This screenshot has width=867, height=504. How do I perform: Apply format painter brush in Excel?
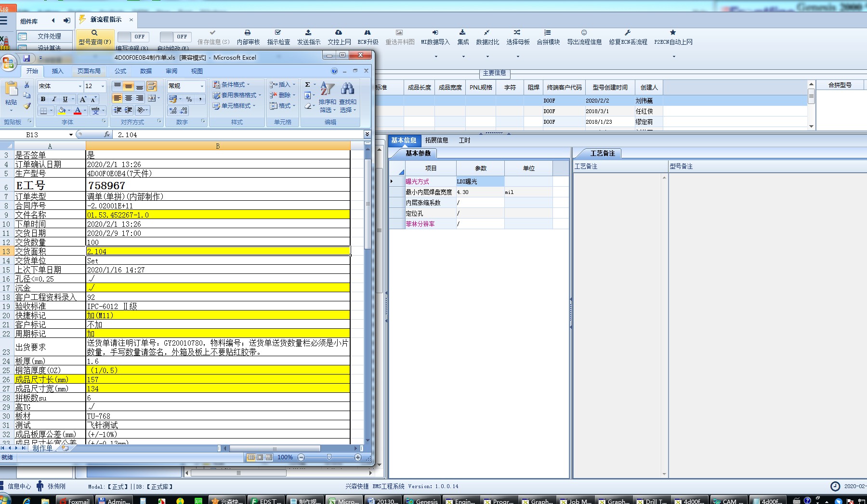(x=27, y=105)
